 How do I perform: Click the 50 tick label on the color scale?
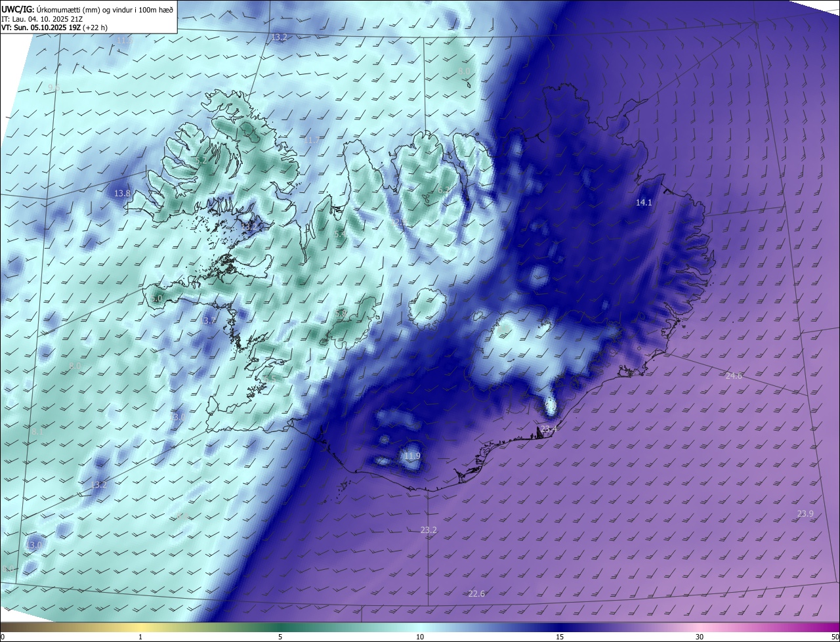(835, 637)
